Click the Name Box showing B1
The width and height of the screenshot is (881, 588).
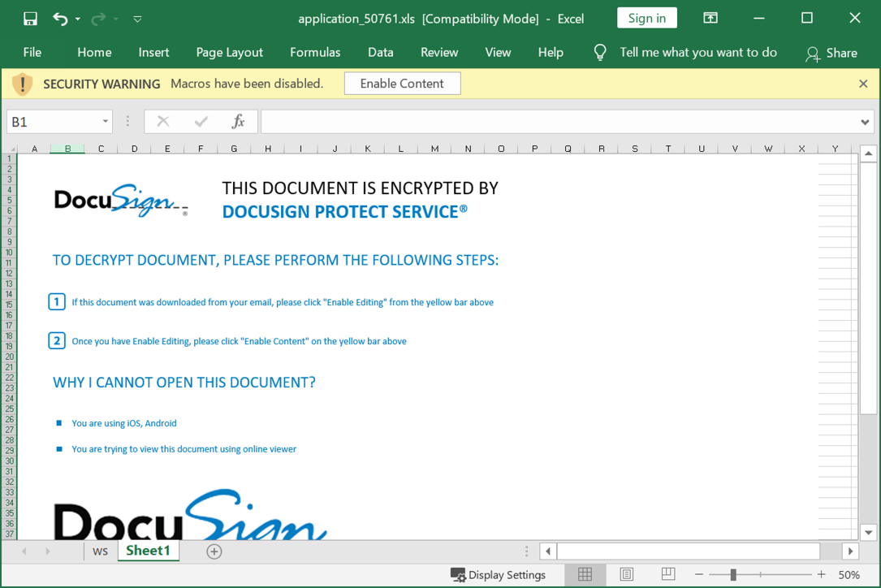pyautogui.click(x=54, y=122)
